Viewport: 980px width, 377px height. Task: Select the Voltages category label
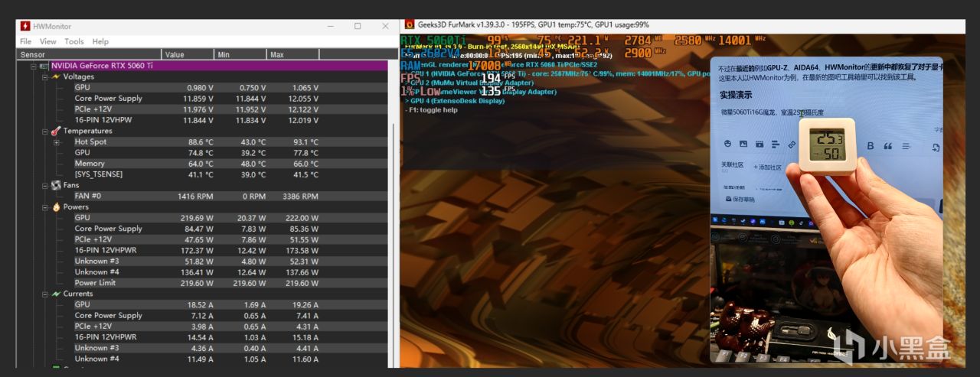[x=78, y=76]
